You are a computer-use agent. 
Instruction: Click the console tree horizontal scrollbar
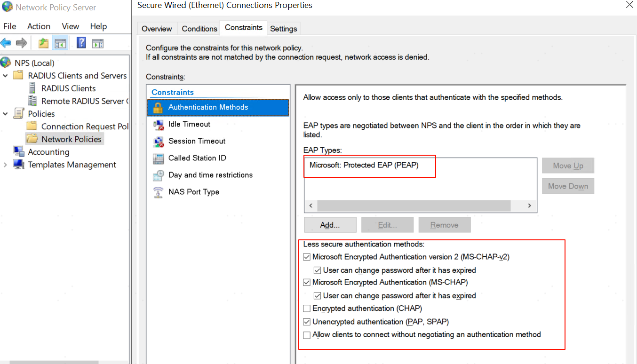tap(54, 362)
